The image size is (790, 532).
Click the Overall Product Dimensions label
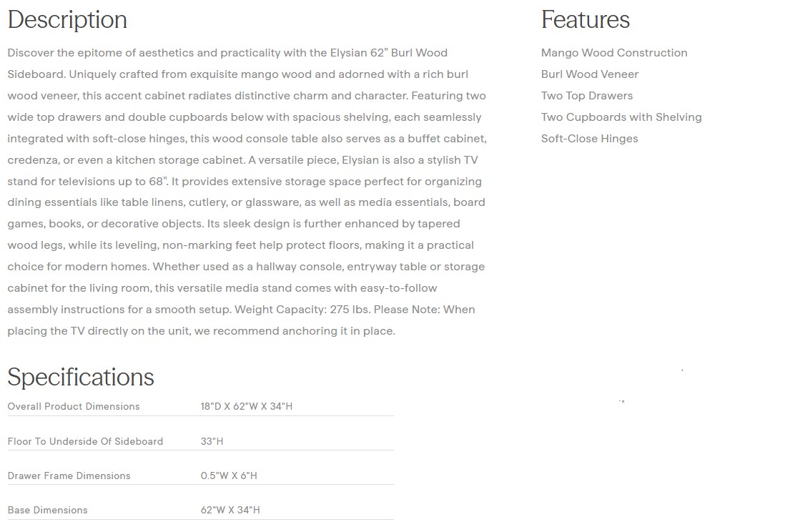coord(74,406)
